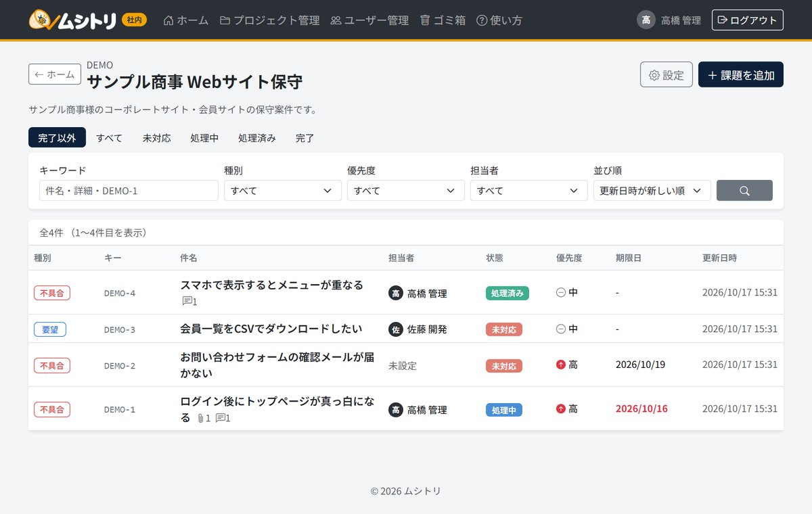Click 処理中 status badge on DEMO-1
Viewport: 812px width, 514px height.
click(x=504, y=409)
